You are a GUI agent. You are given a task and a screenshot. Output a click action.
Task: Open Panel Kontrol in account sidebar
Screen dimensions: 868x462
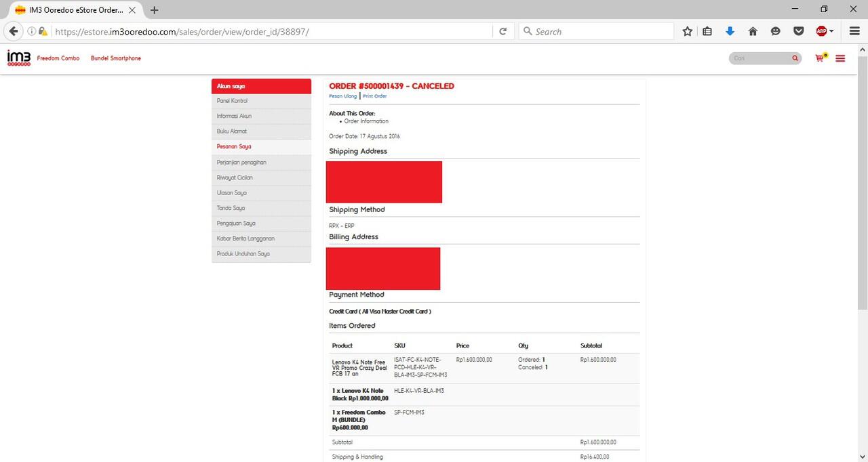pyautogui.click(x=261, y=101)
